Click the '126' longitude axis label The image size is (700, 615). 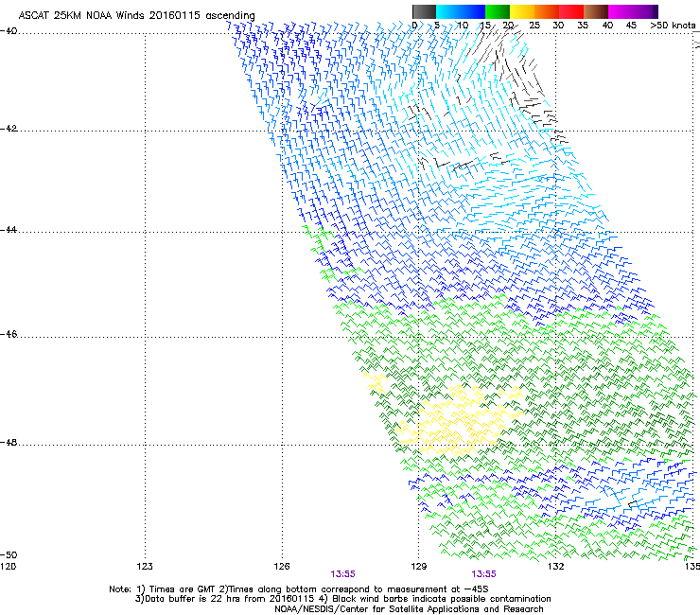tap(282, 567)
